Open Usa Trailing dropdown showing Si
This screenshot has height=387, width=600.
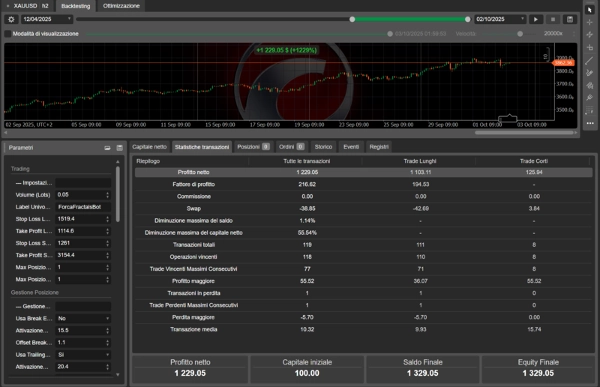coord(83,355)
